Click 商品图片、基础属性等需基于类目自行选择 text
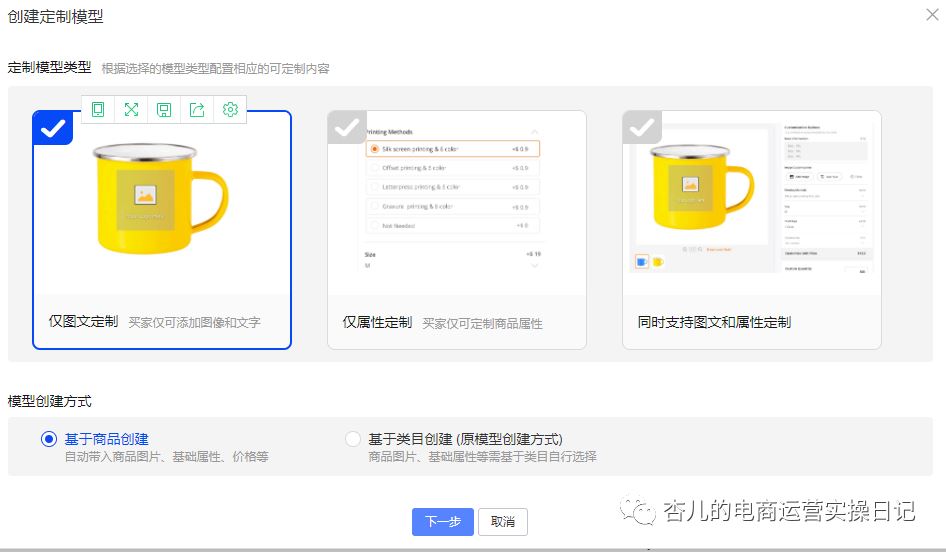Screen dimensions: 946x552 pos(482,457)
